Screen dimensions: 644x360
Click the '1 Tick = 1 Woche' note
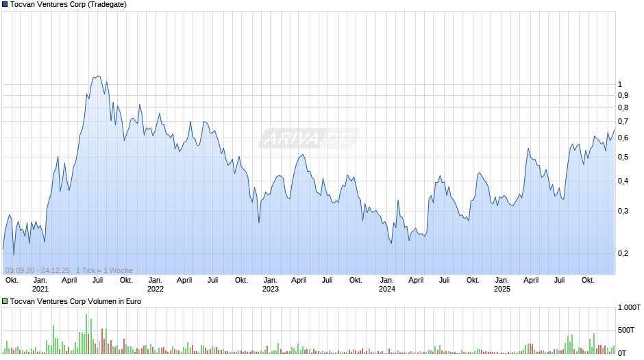104,270
